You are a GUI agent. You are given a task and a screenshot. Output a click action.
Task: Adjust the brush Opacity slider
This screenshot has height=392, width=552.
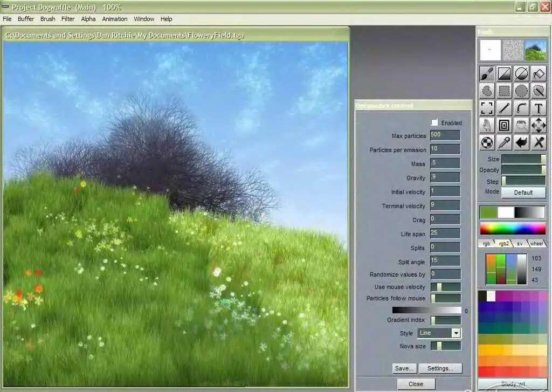[x=523, y=170]
